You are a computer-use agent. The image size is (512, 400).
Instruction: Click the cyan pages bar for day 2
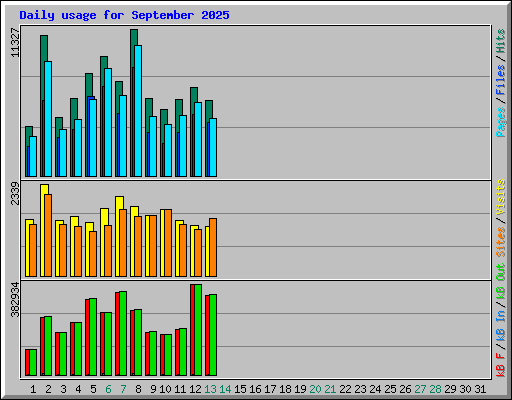pyautogui.click(x=48, y=119)
